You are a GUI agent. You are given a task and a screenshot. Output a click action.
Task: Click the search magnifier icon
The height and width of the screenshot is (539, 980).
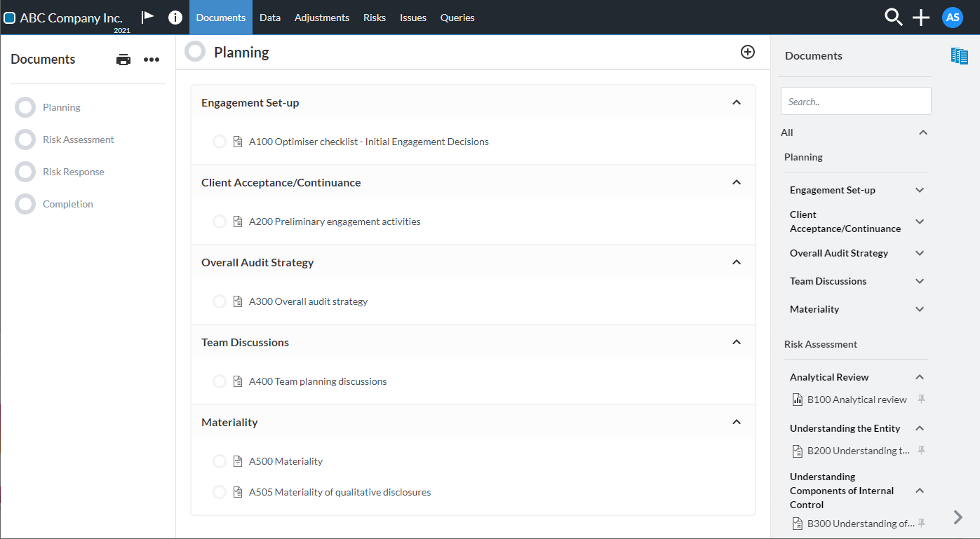[x=893, y=18]
